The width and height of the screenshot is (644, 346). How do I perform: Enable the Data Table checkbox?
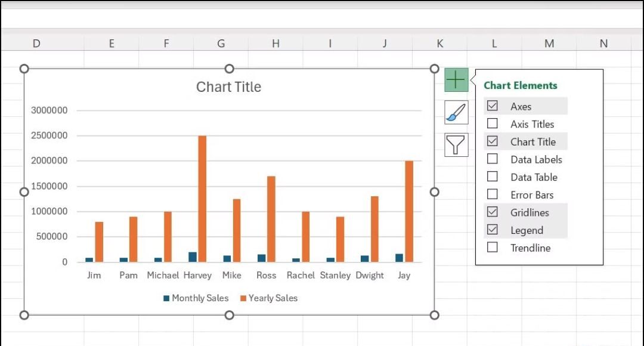click(x=493, y=177)
